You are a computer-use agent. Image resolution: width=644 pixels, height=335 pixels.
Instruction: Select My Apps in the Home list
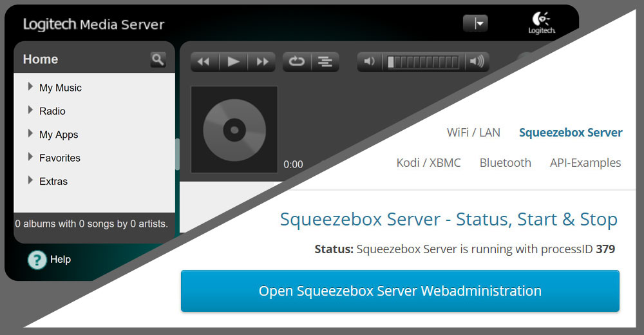(x=59, y=135)
